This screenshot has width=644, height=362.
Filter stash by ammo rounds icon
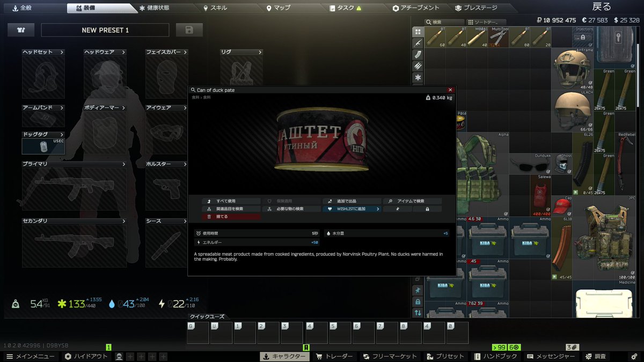coord(418,66)
